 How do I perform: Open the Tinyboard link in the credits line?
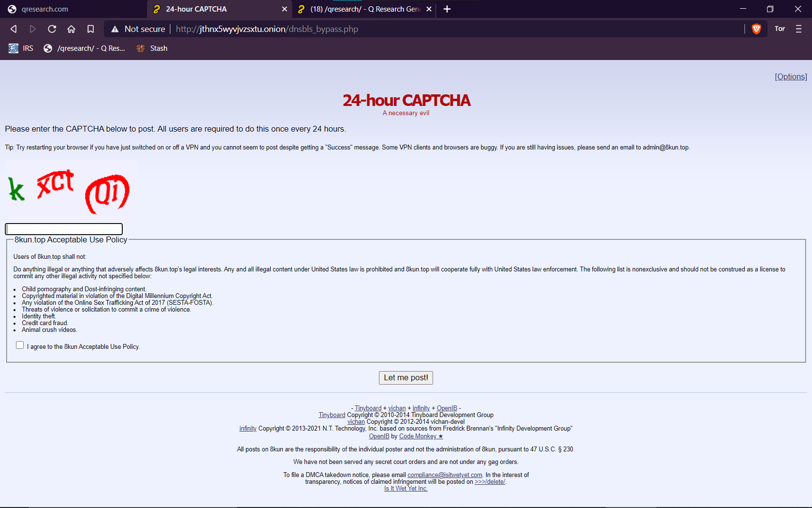point(368,408)
